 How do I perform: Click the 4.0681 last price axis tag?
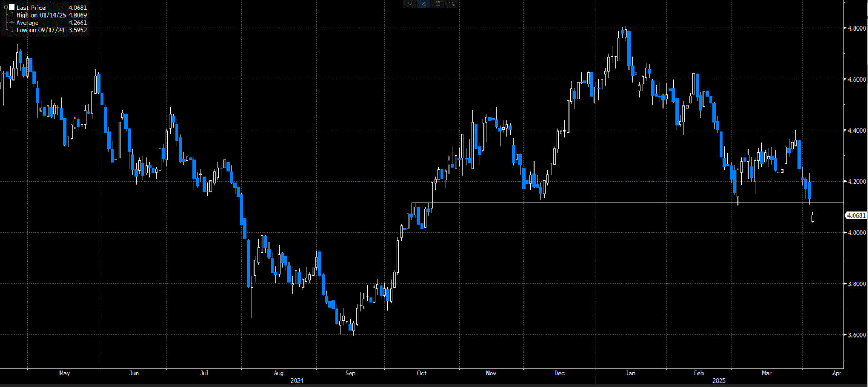[855, 215]
